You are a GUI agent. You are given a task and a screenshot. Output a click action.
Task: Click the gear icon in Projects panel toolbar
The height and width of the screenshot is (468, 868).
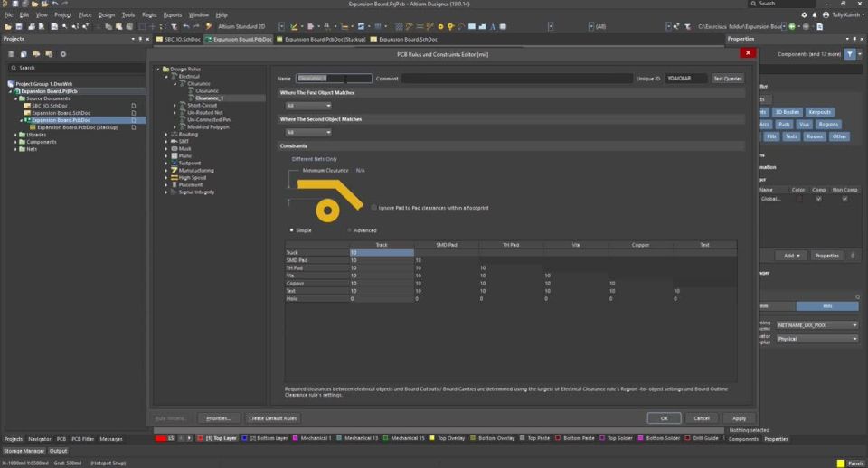click(63, 54)
